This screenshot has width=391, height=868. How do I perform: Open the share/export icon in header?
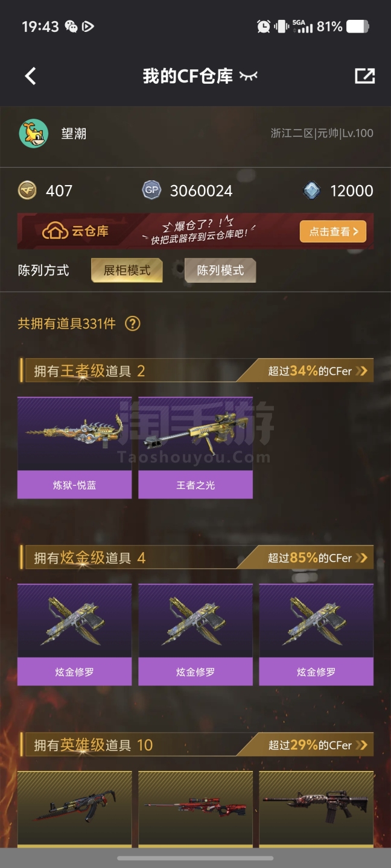[365, 76]
